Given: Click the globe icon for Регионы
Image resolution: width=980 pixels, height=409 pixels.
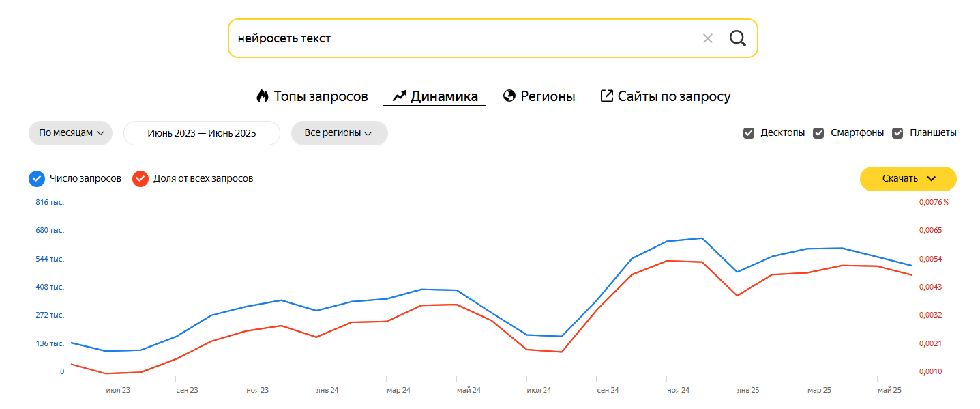Looking at the screenshot, I should tap(509, 96).
